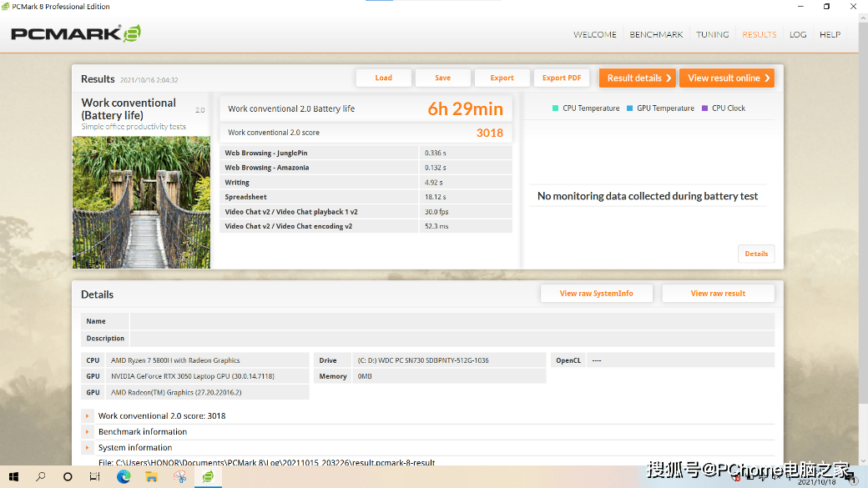Toggle the GPU Temperature legend swatch
868x488 pixels.
[630, 108]
